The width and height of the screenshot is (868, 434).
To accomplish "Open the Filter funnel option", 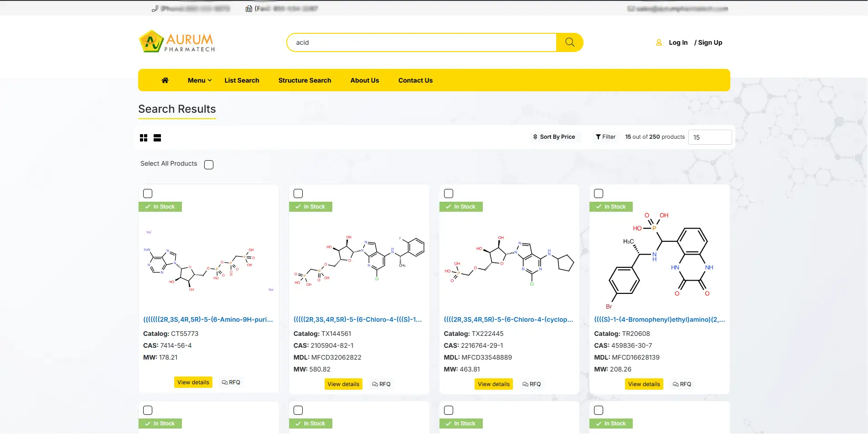I will 605,137.
